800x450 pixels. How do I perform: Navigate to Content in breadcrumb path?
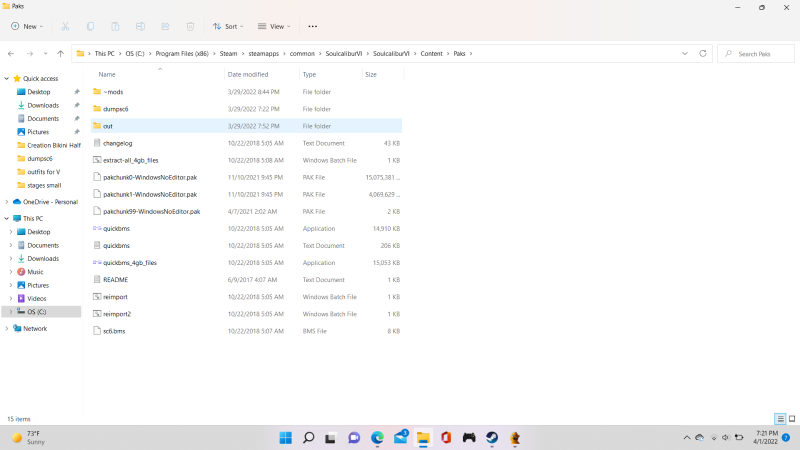[x=431, y=54]
